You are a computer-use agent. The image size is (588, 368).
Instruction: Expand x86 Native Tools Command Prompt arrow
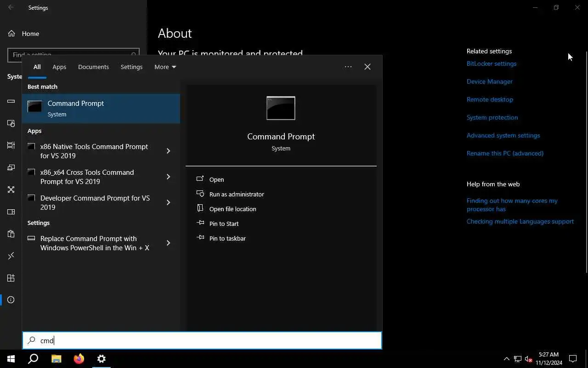click(x=168, y=151)
